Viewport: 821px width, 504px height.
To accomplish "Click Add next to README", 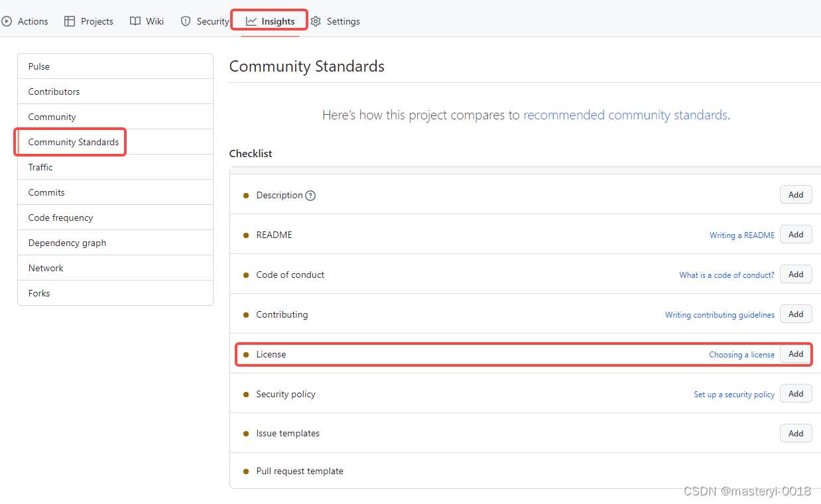I will (796, 235).
